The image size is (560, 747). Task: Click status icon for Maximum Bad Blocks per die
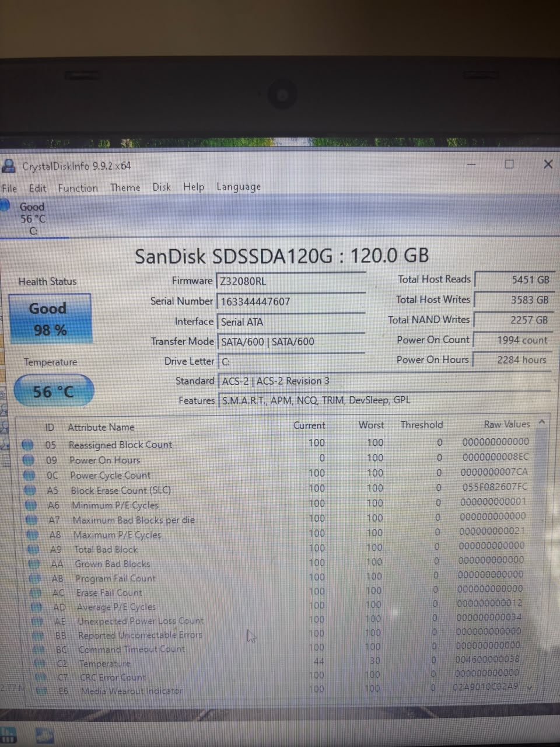33,520
